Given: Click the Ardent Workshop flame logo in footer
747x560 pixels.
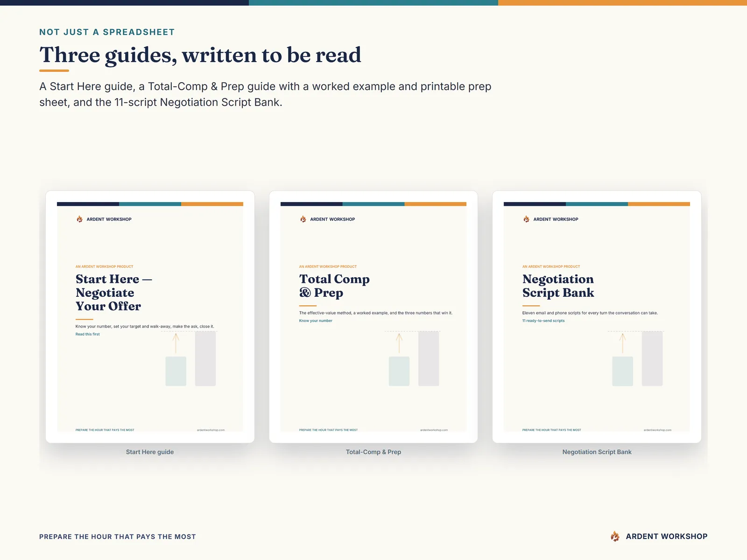Looking at the screenshot, I should click(615, 536).
